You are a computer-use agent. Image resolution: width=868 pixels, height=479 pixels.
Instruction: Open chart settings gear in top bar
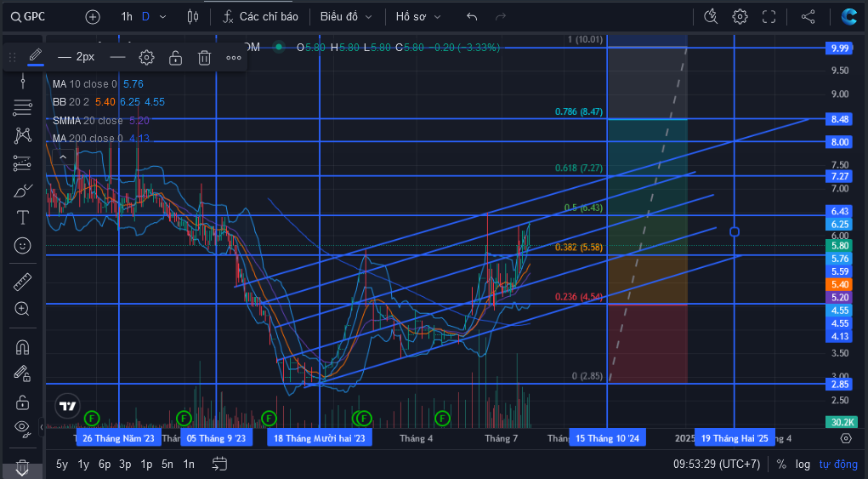[740, 17]
